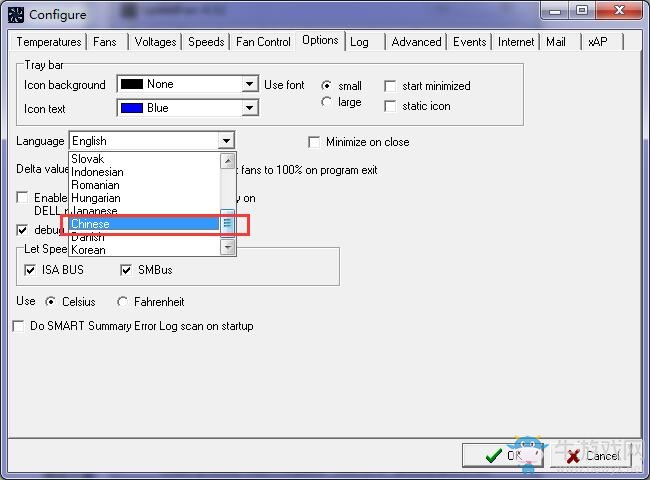Enable SMART Summary Error Log scan
Viewport: 650px width, 480px height.
(18, 326)
